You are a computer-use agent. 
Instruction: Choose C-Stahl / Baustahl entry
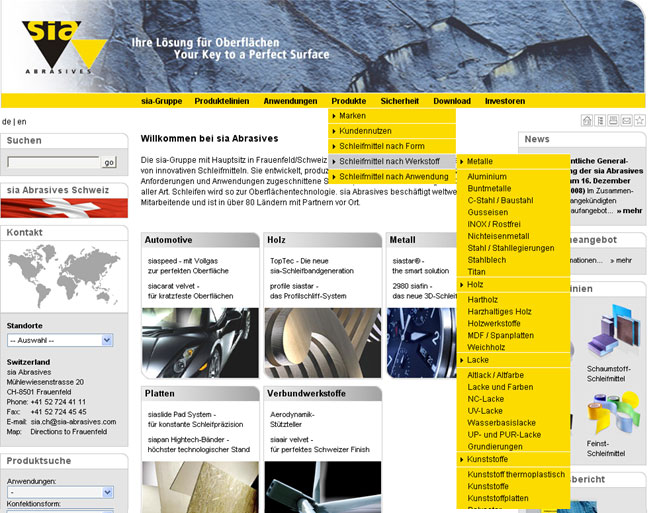[x=500, y=201]
